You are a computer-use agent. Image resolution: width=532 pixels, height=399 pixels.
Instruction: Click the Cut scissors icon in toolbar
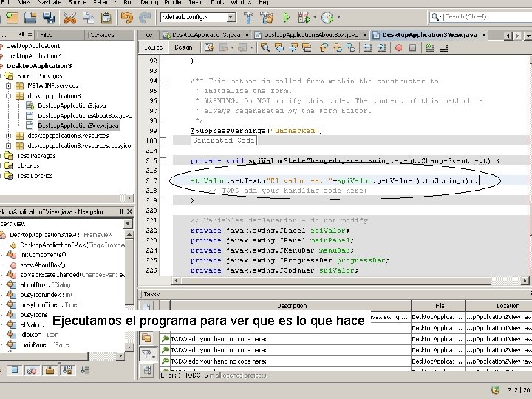(x=69, y=17)
